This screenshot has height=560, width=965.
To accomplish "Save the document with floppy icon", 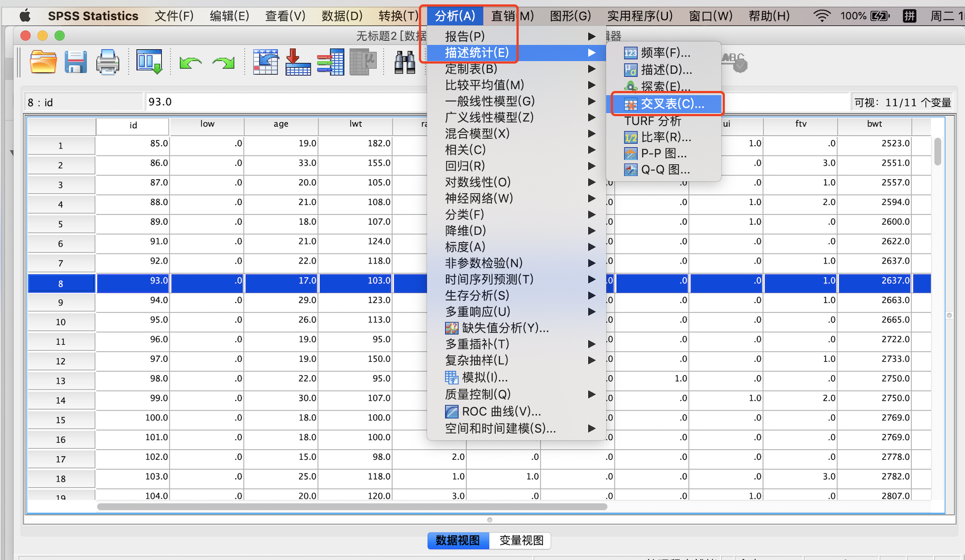I will [x=76, y=62].
